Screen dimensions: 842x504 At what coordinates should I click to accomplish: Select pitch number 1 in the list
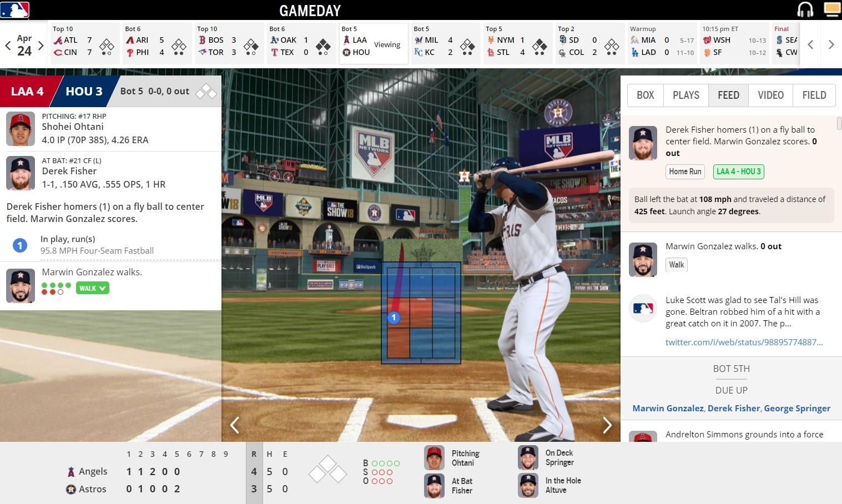pos(20,245)
